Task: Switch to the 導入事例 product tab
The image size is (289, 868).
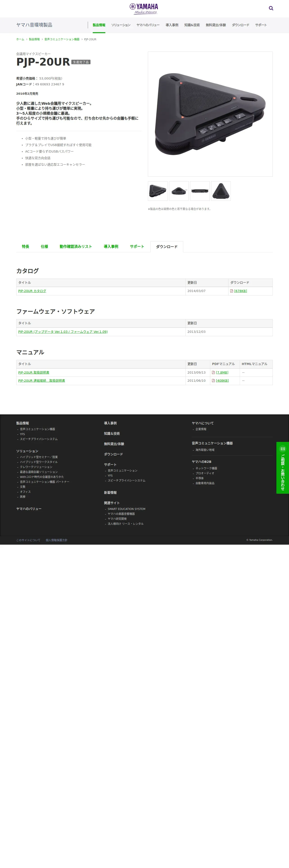Action: pyautogui.click(x=111, y=247)
